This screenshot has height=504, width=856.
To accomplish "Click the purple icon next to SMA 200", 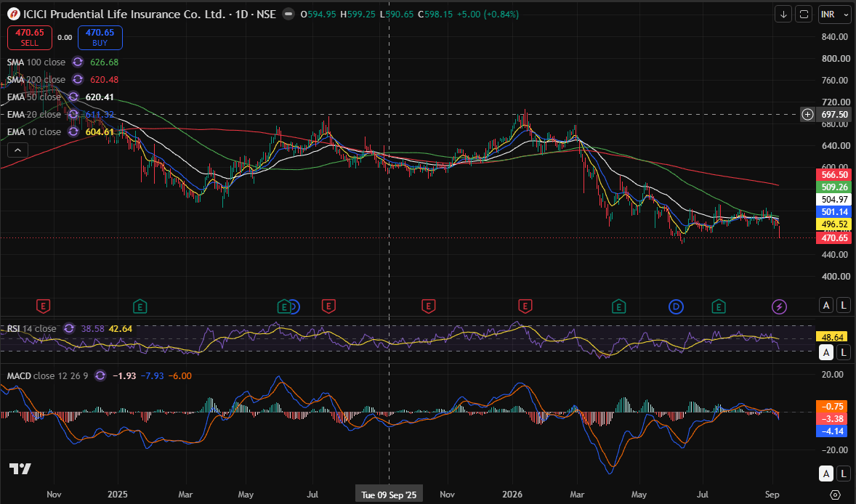I will pos(78,80).
